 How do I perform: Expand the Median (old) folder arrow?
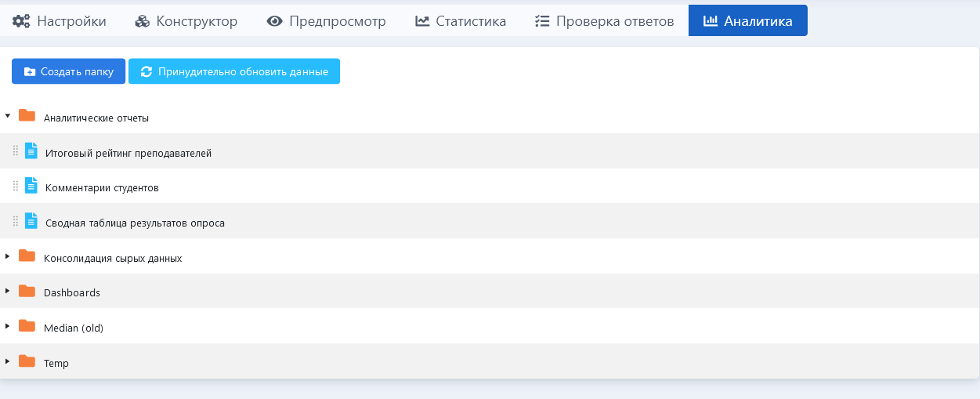[x=8, y=326]
